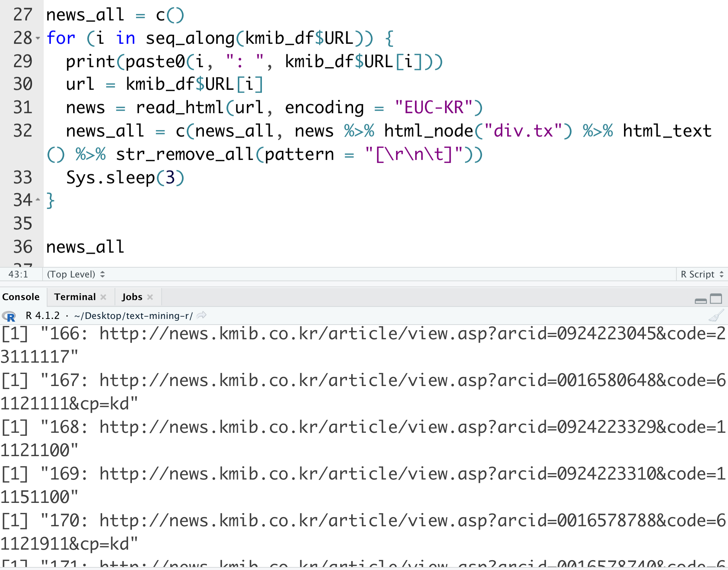Click console output line for URL 168

[x=363, y=439]
